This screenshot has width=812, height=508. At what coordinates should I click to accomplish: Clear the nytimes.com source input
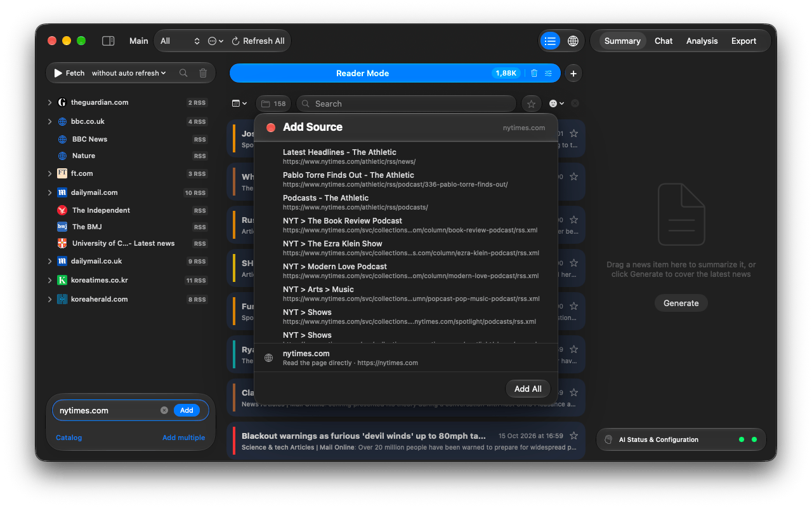tap(164, 410)
